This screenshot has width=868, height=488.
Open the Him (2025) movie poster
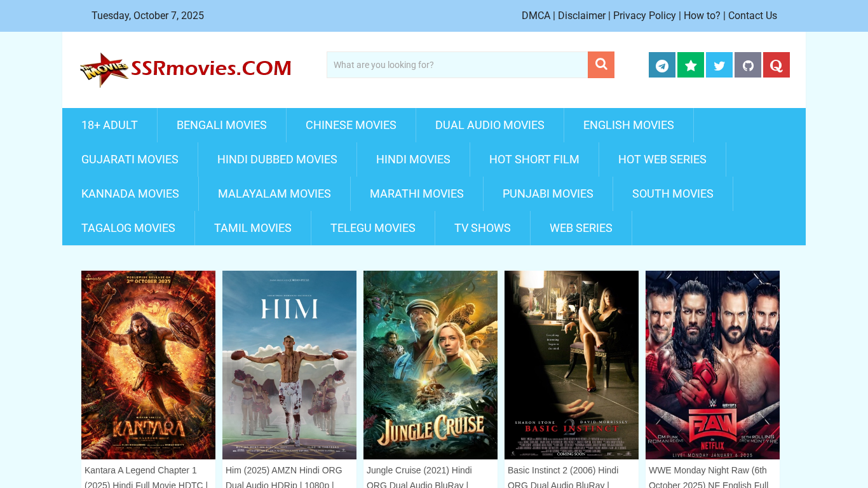(x=289, y=365)
